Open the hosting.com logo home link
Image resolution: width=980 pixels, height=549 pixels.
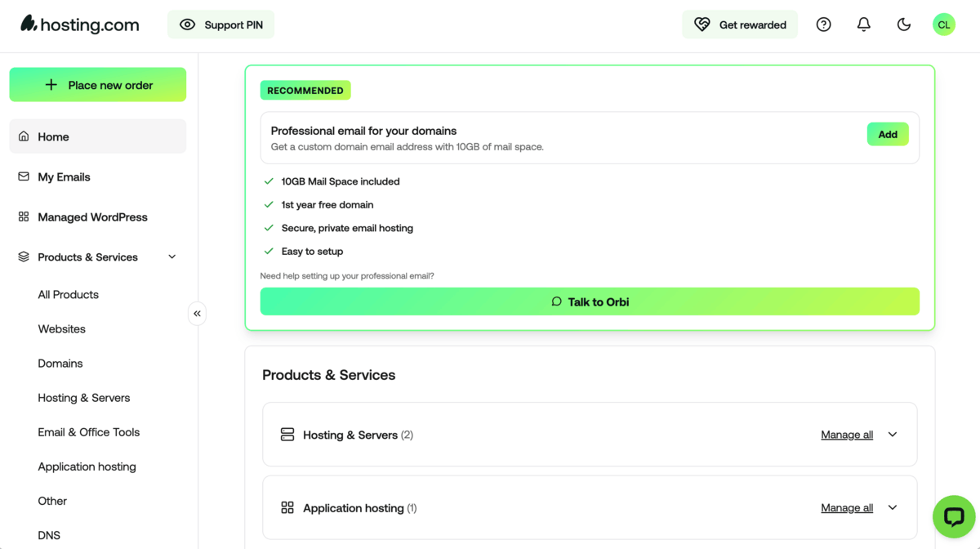click(80, 25)
